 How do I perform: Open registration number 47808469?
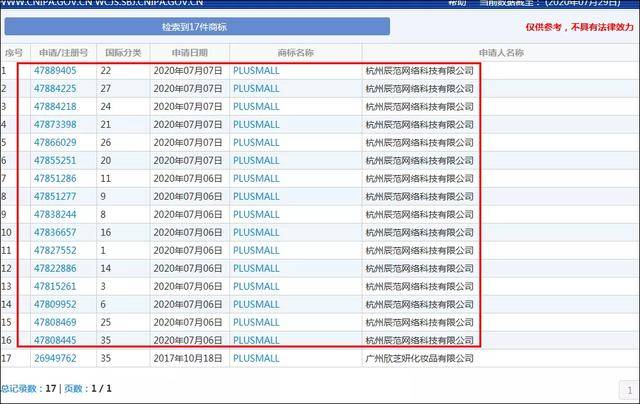point(55,322)
